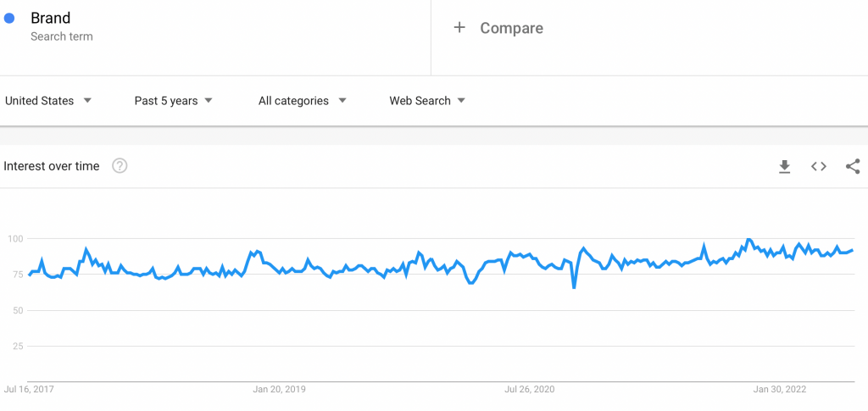Screen dimensions: 868x411
Task: Click the Interest over time heading
Action: pyautogui.click(x=52, y=166)
